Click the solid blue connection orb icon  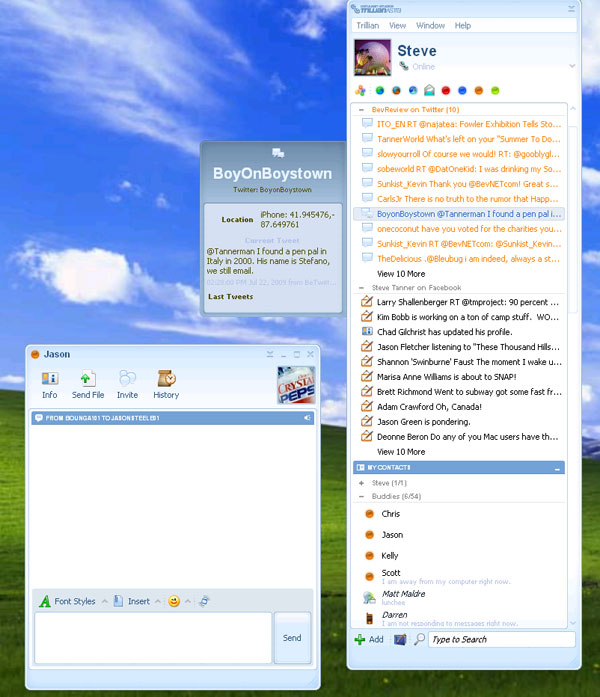(462, 91)
